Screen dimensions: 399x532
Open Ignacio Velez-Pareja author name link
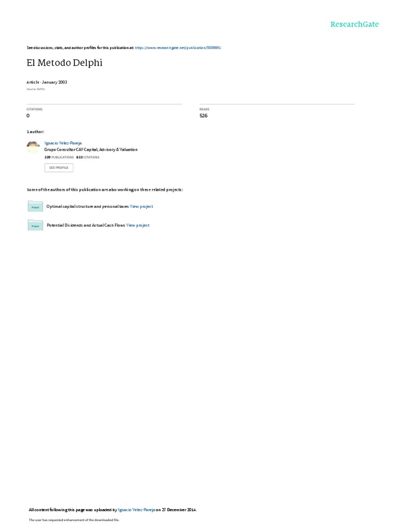(x=63, y=143)
